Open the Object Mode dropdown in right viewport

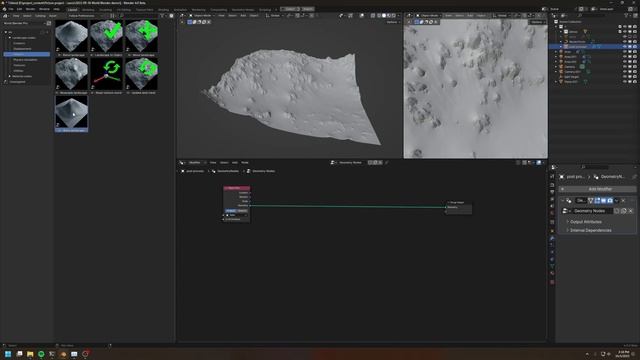[x=429, y=16]
